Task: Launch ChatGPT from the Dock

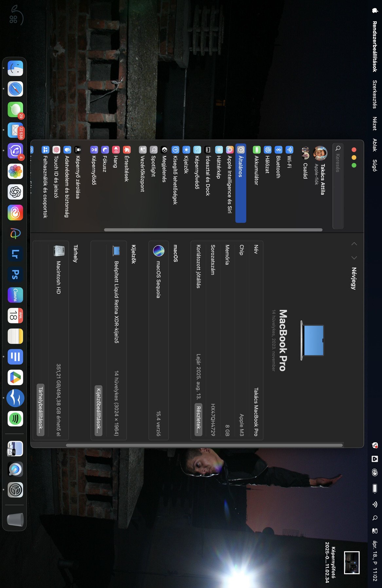Action: pyautogui.click(x=15, y=192)
